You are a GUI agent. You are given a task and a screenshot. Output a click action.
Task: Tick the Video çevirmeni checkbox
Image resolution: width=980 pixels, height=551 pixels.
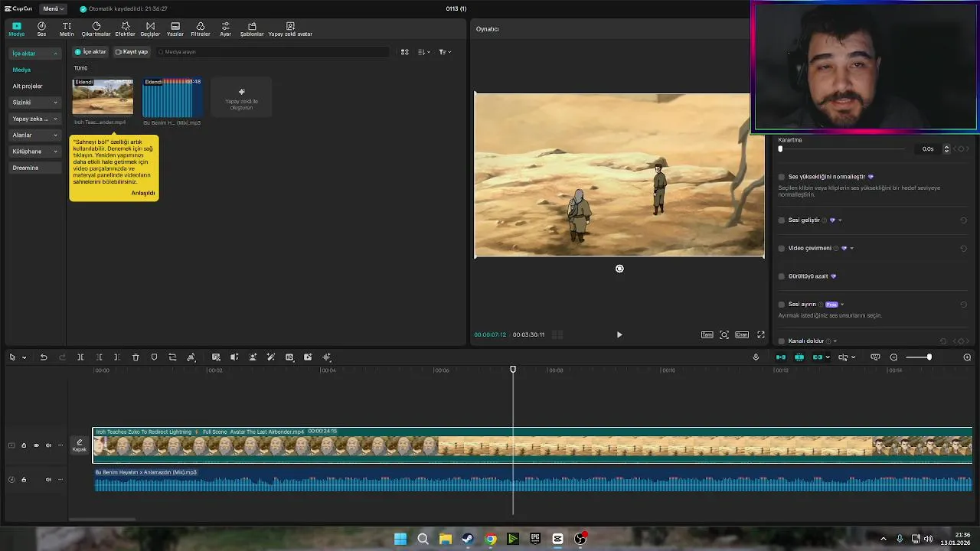click(782, 248)
